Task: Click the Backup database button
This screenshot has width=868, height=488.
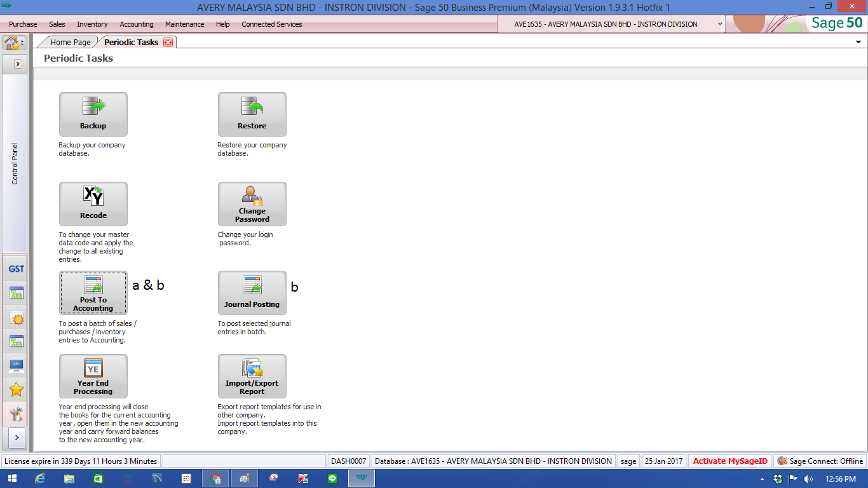Action: (93, 114)
